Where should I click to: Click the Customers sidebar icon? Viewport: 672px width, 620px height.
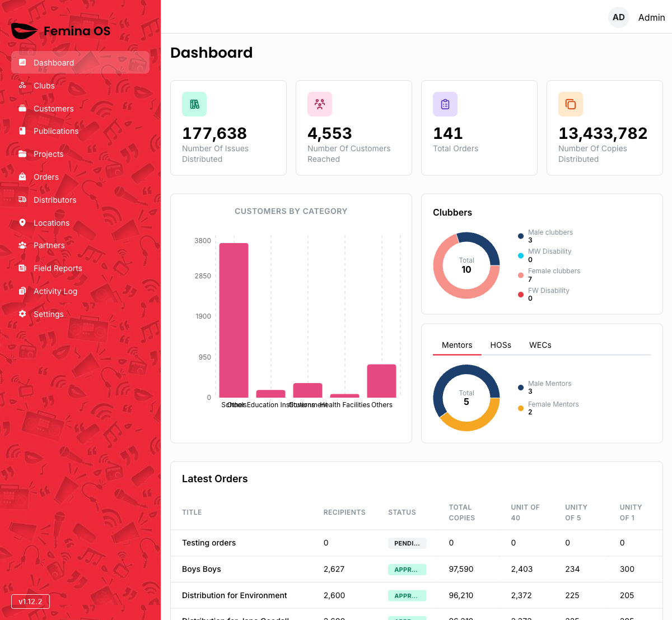point(22,109)
